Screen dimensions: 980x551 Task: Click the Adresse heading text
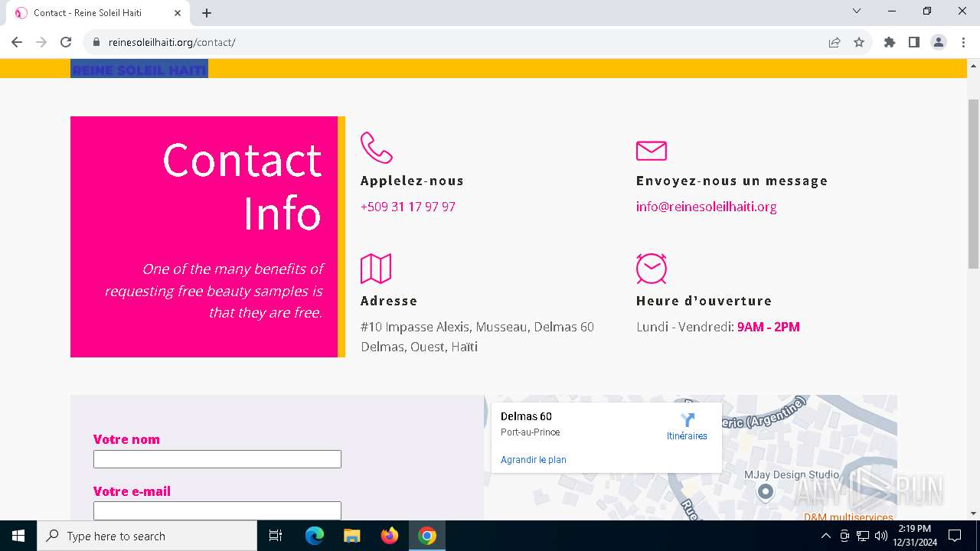coord(389,301)
